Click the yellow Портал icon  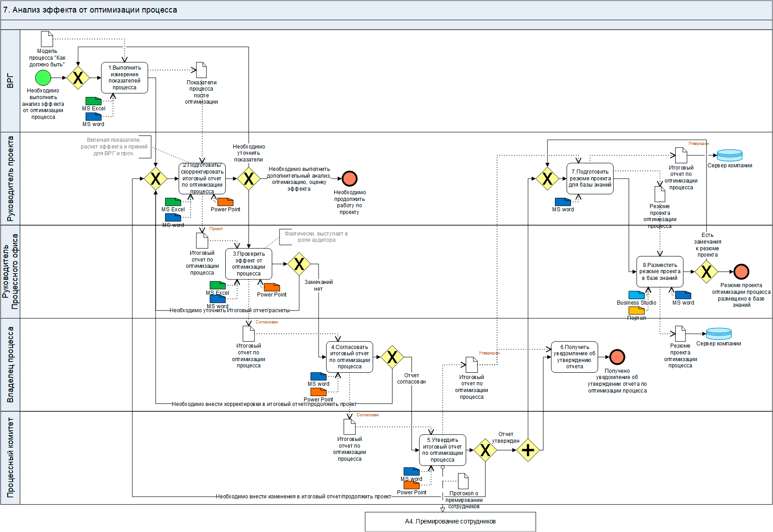(636, 310)
